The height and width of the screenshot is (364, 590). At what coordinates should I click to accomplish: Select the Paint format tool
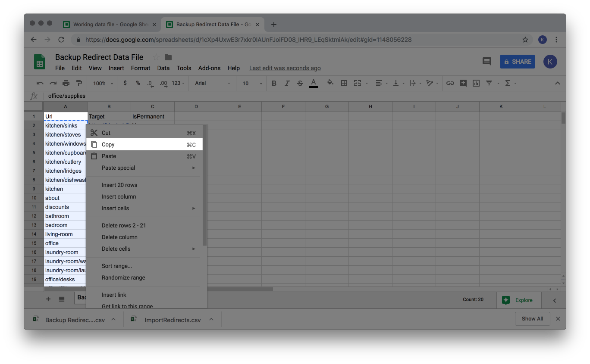click(x=79, y=83)
